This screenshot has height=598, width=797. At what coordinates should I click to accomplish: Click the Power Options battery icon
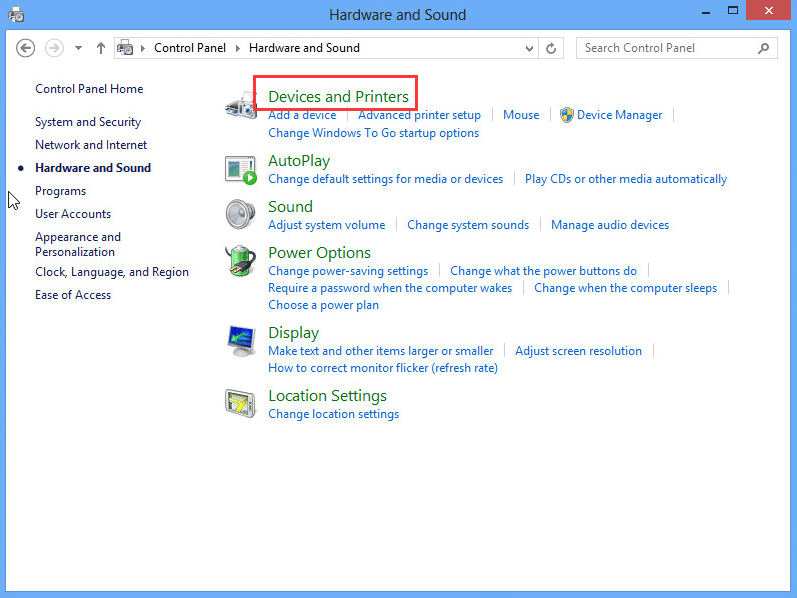click(241, 262)
